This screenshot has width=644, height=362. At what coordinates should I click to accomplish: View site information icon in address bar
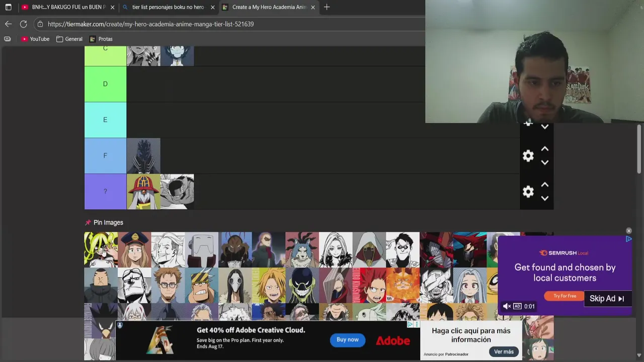point(40,24)
